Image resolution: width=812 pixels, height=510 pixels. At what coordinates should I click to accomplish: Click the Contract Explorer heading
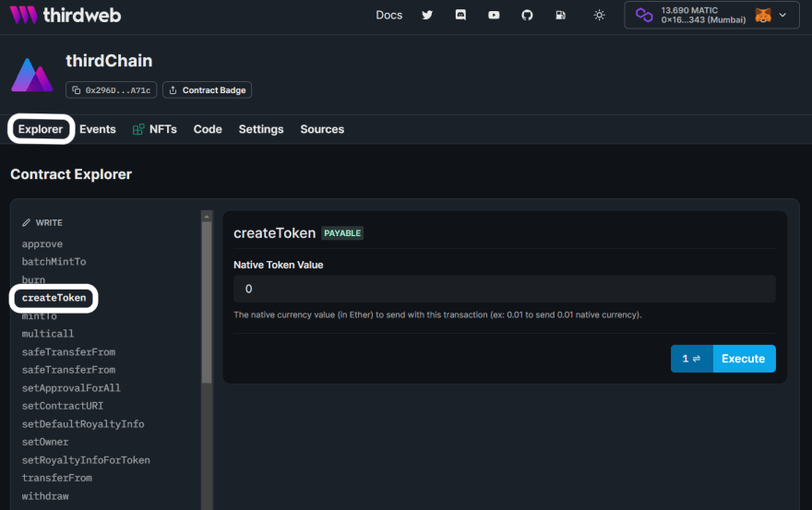(71, 174)
